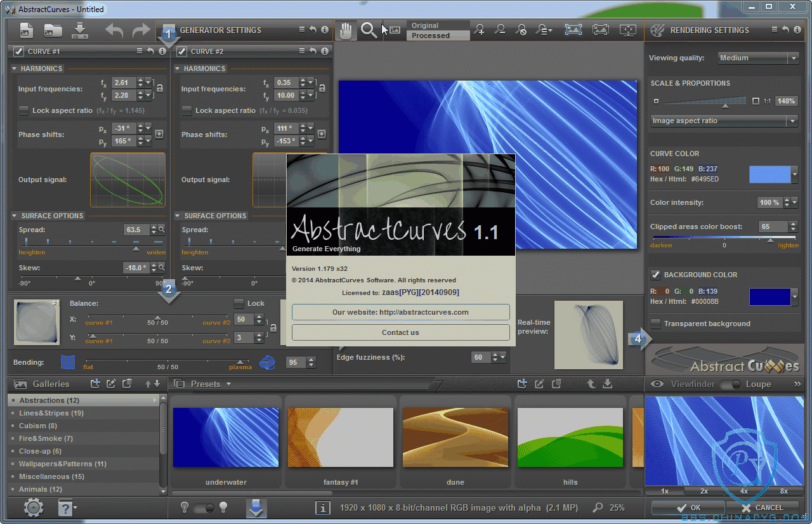Click the Curve #1 phase shifts button
The image size is (812, 524).
click(x=159, y=134)
